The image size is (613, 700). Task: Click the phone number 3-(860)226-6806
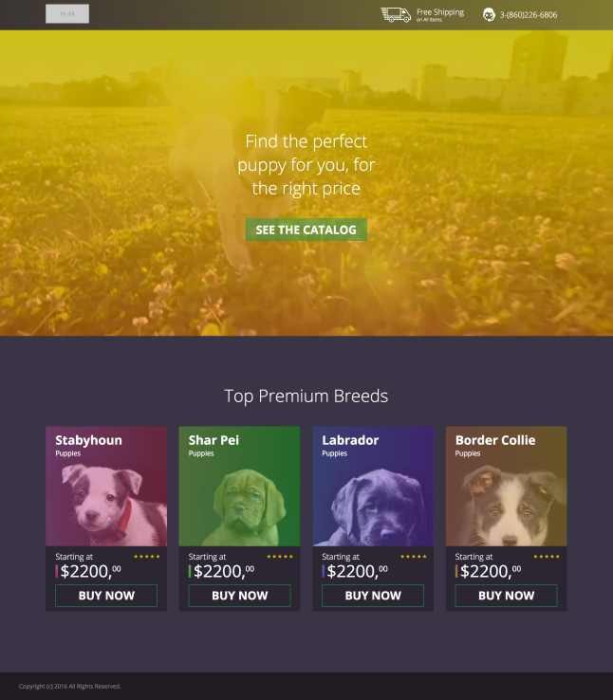coord(529,15)
